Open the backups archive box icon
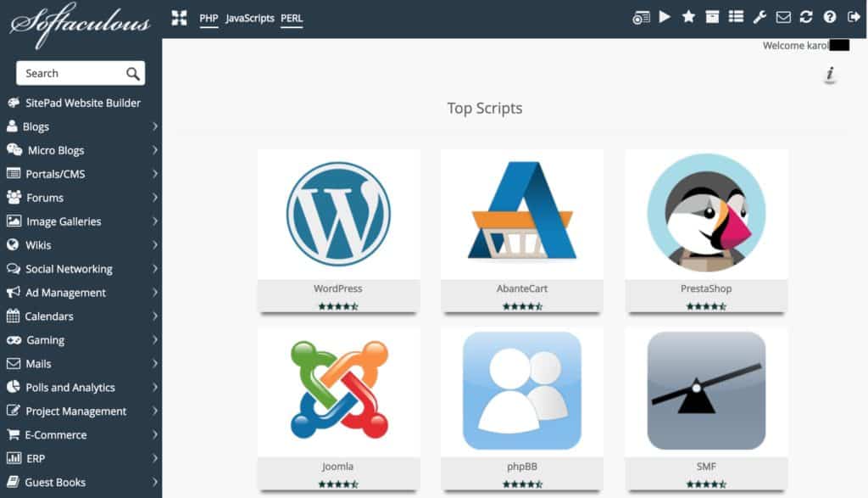 tap(712, 17)
